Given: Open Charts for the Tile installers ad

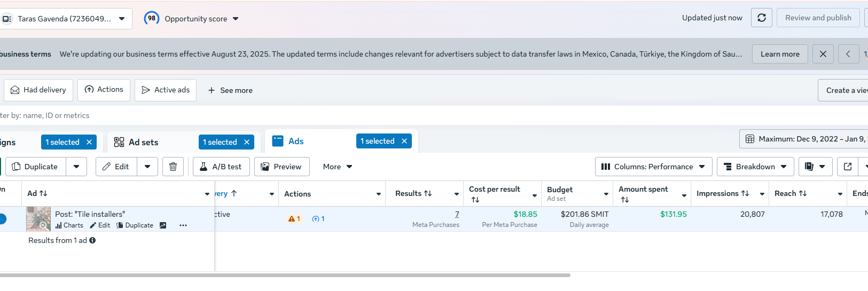Looking at the screenshot, I should pyautogui.click(x=69, y=225).
